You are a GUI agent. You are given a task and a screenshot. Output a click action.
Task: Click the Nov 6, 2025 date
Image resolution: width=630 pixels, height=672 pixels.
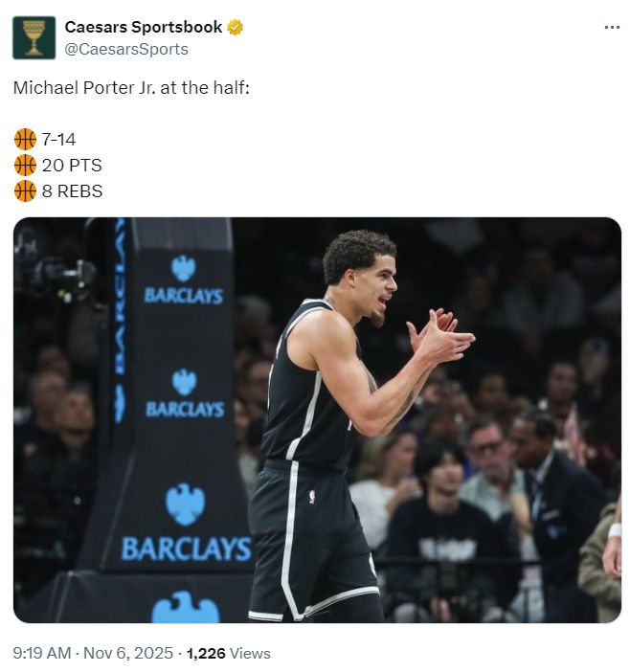tap(126, 653)
